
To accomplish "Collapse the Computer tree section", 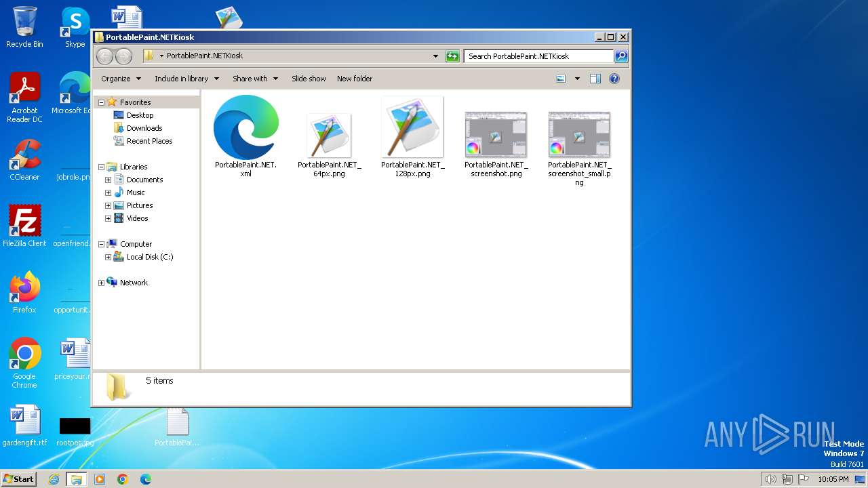I will pyautogui.click(x=102, y=244).
